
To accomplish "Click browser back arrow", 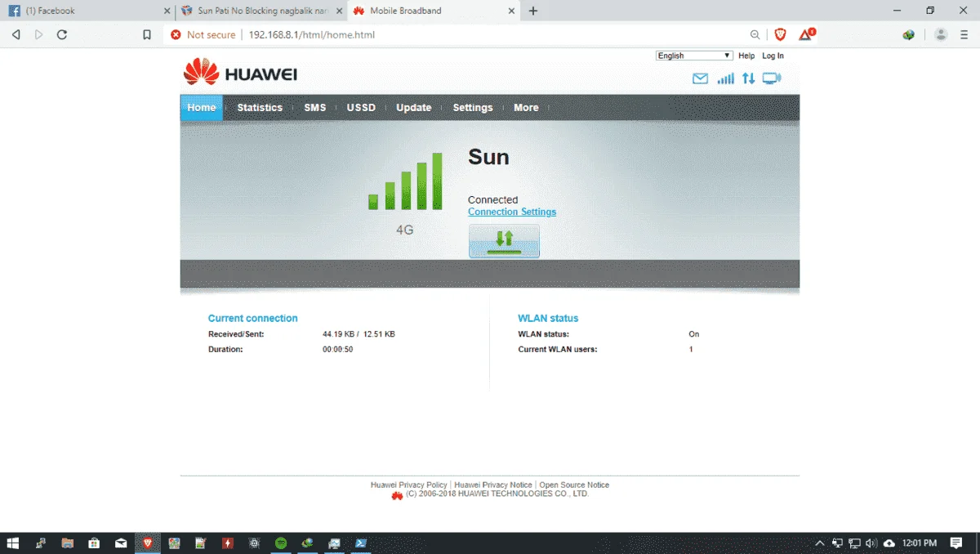I will pos(16,34).
